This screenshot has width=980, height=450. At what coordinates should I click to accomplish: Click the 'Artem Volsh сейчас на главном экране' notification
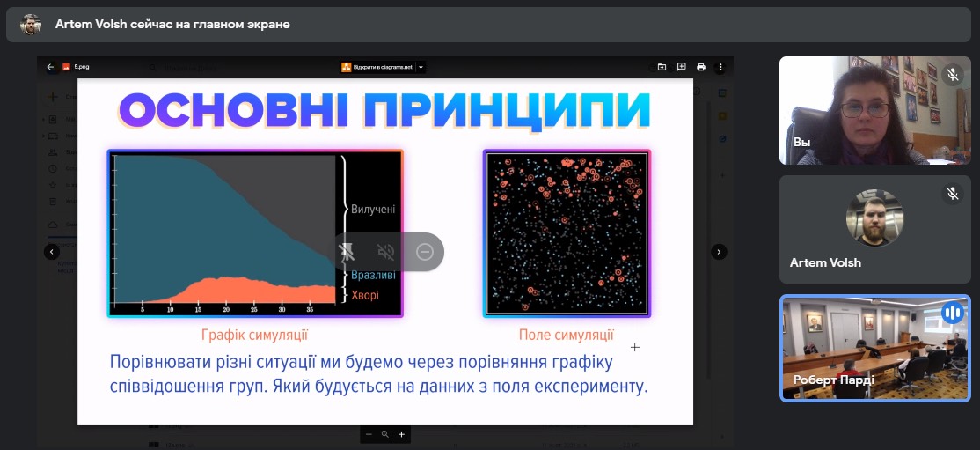(172, 25)
